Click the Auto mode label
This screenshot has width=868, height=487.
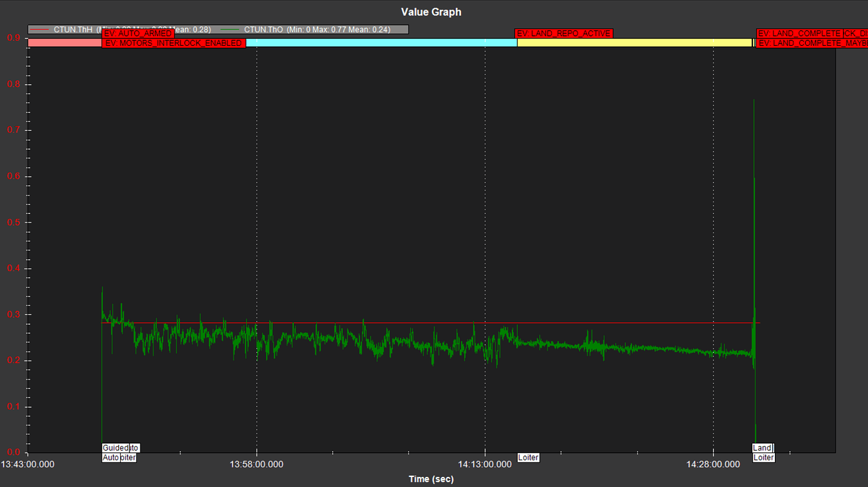110,457
